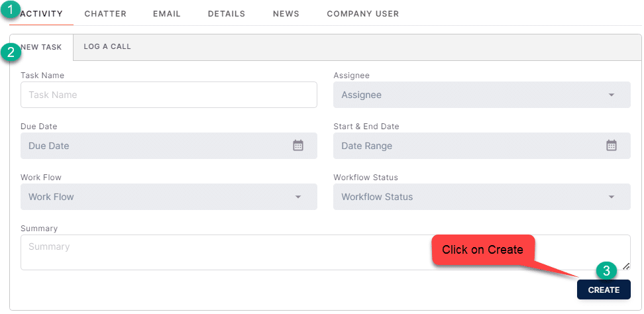Click the Create button
Image resolution: width=644 pixels, height=314 pixels.
click(x=604, y=289)
